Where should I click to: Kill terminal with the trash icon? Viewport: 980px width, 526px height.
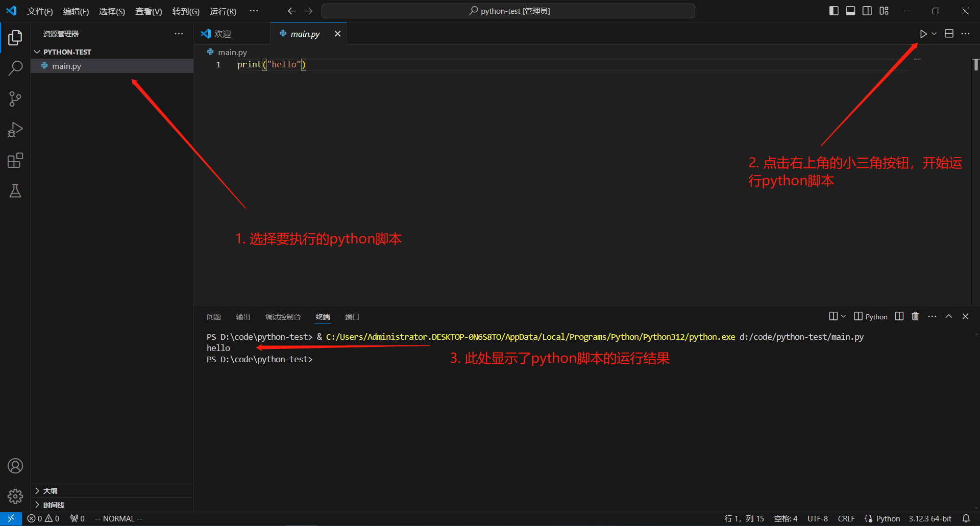click(915, 316)
